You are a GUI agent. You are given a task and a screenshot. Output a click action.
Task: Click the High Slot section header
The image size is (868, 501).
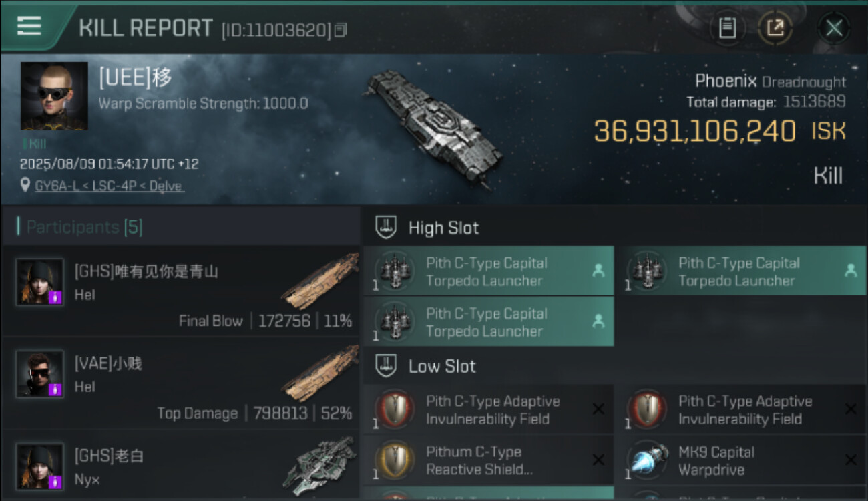point(443,228)
